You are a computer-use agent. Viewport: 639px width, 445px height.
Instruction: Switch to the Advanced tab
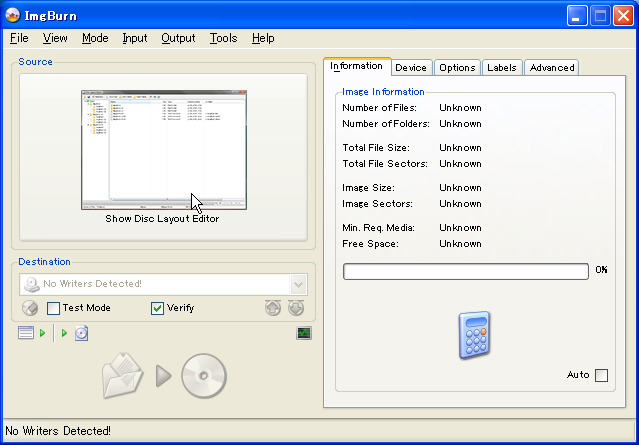pos(552,68)
